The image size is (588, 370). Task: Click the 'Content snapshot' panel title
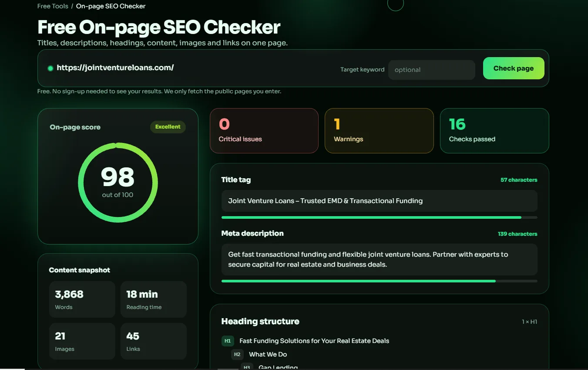80,270
